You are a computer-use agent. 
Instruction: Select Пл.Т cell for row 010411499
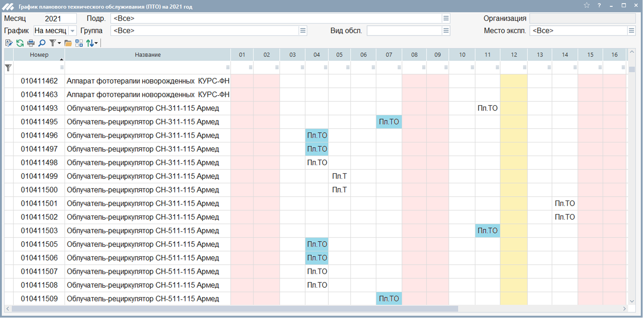pos(339,176)
